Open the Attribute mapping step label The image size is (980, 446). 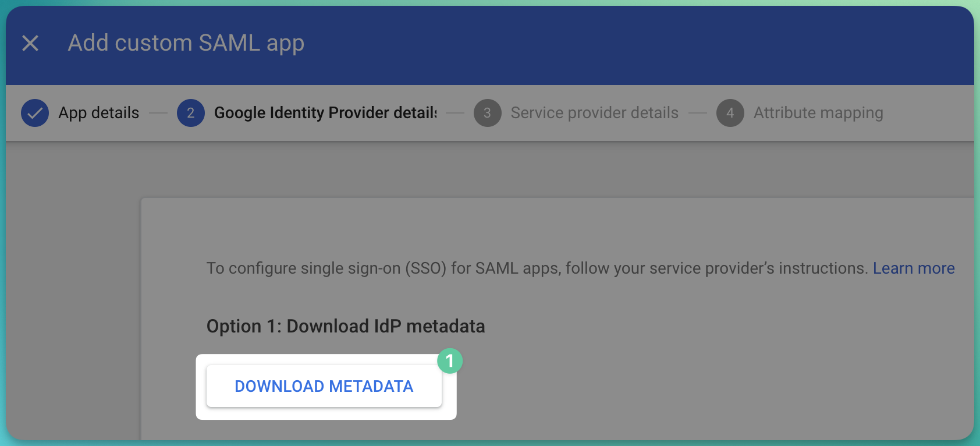pos(818,113)
